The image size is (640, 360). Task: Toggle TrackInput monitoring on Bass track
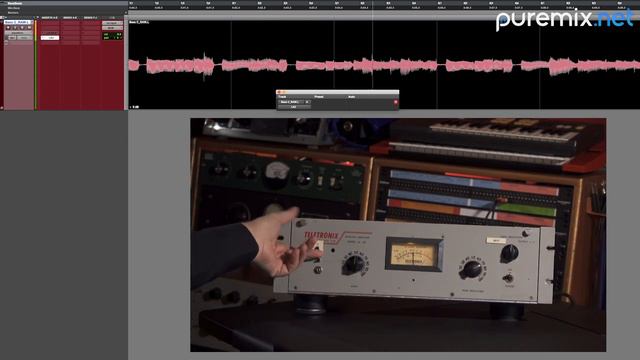[x=15, y=27]
